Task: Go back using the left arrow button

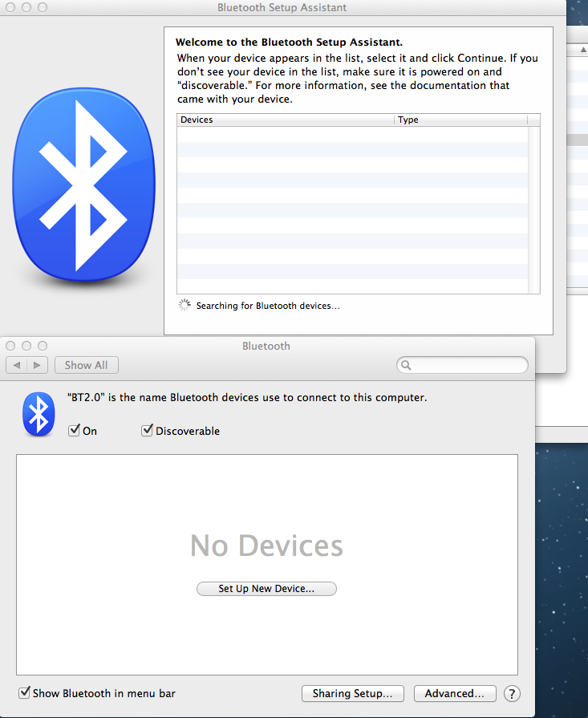Action: [17, 365]
